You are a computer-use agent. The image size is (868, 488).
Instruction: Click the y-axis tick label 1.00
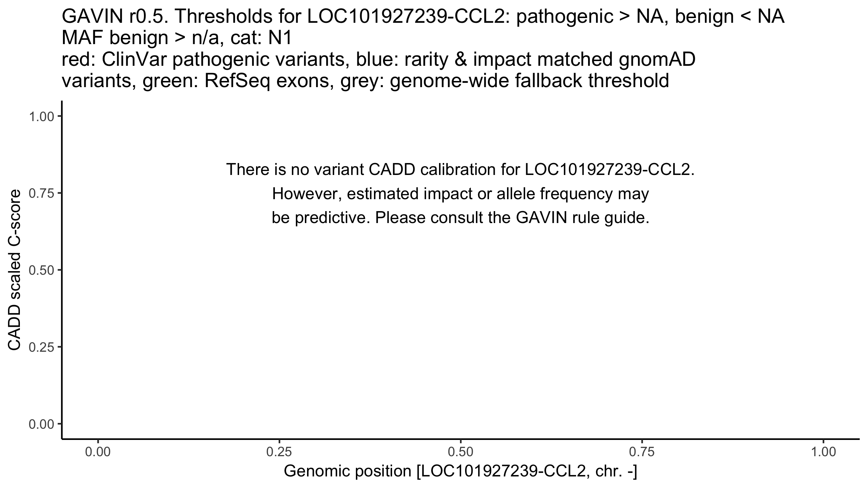[41, 116]
